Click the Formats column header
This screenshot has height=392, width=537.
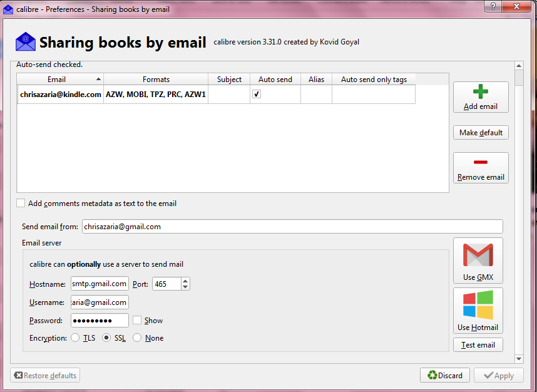[156, 79]
